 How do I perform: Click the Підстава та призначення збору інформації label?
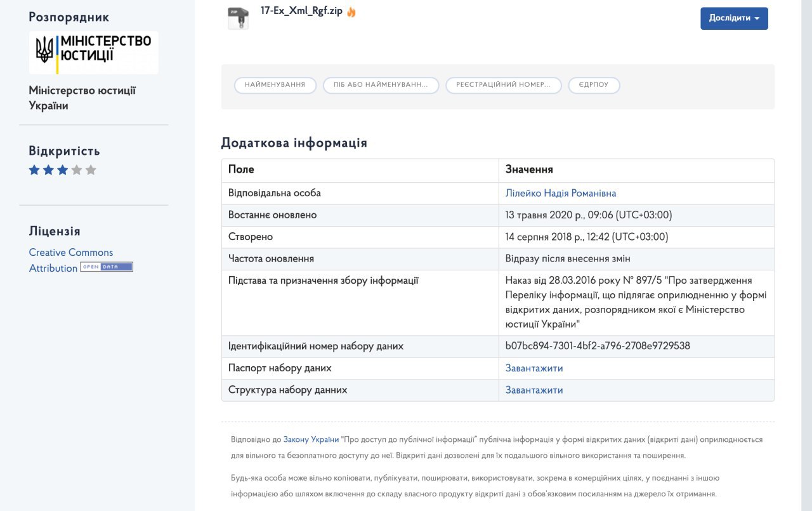tap(323, 280)
